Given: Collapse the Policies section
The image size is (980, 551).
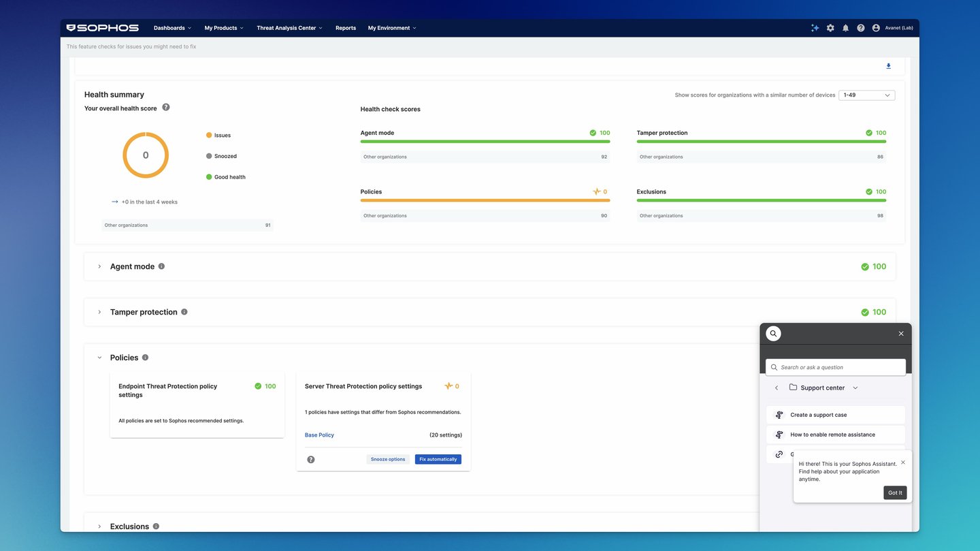Looking at the screenshot, I should point(99,358).
